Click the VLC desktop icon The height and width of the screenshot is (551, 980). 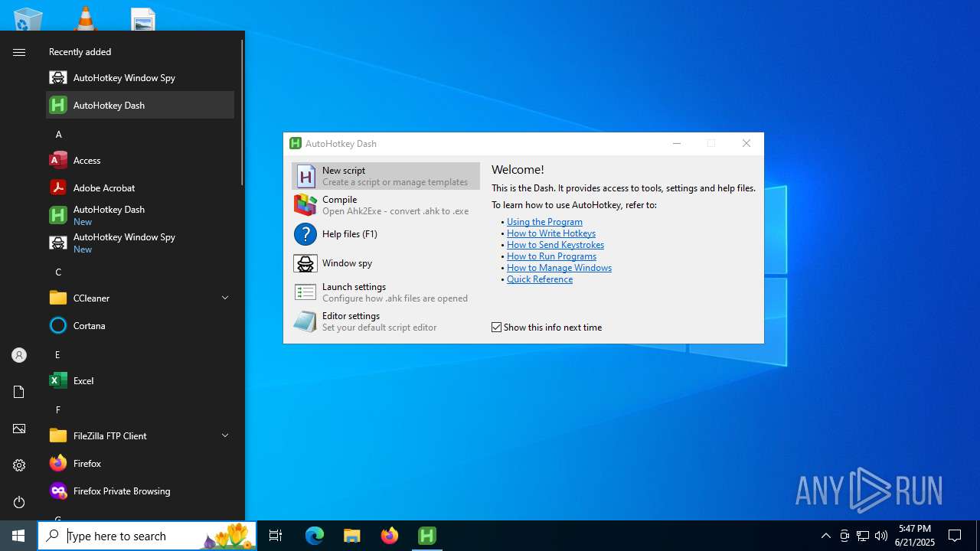[x=85, y=18]
